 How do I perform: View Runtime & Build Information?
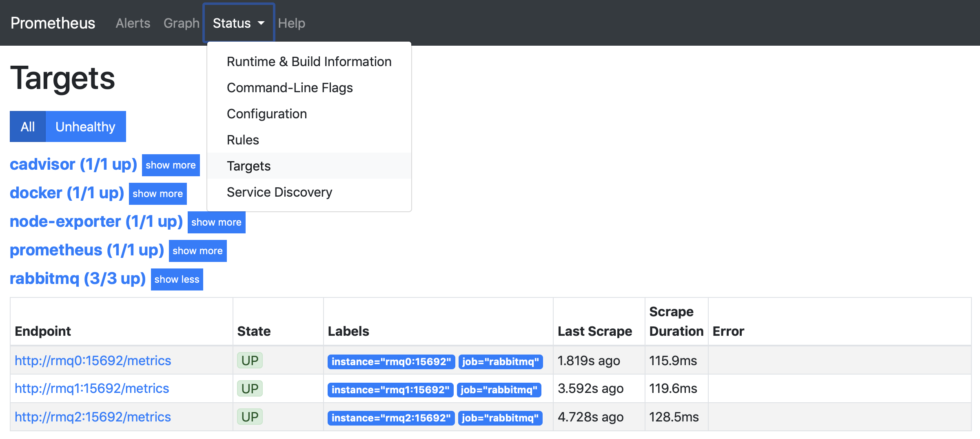309,61
